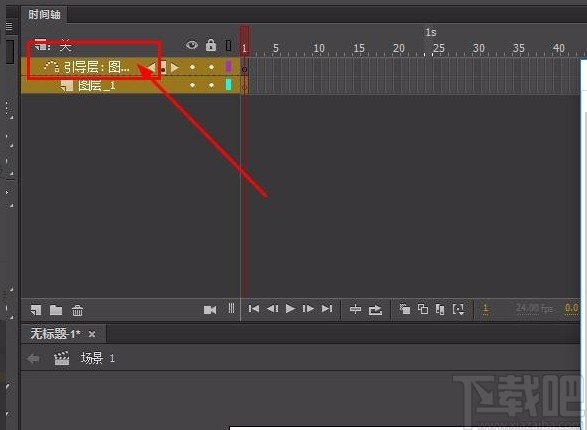Toggle edit multiple frames
Screen dimensions: 587x430
440,309
